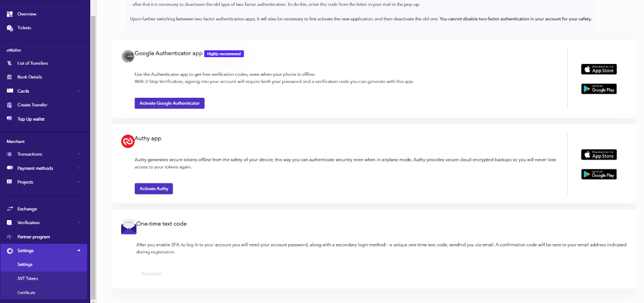Select List of Transfers menu item

pyautogui.click(x=33, y=63)
